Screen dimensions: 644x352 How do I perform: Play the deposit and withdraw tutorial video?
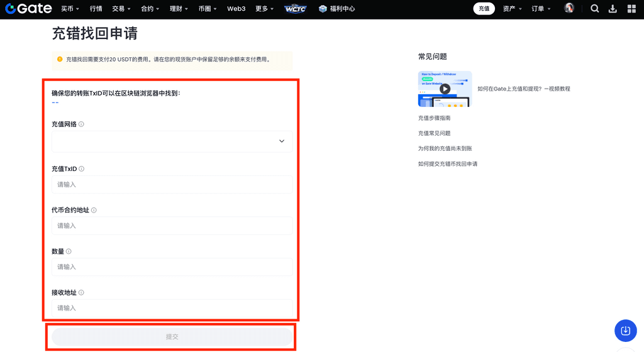tap(445, 89)
